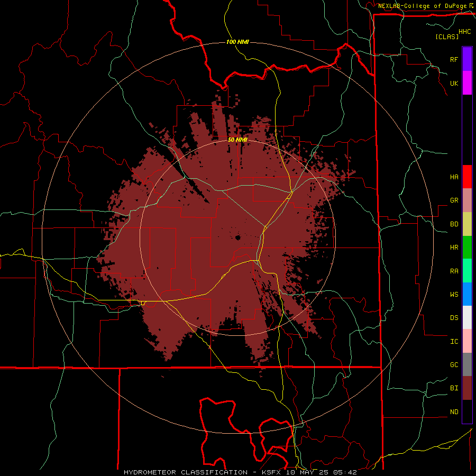This screenshot has height=476, width=476.
Task: Click the BI legend label
Action: [454, 388]
